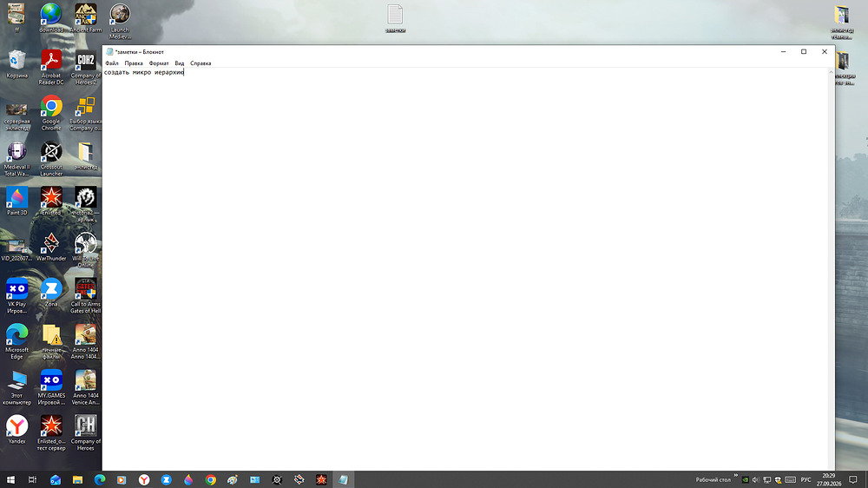Select the заметки text file on desktop
The height and width of the screenshot is (488, 868).
pyautogui.click(x=395, y=19)
